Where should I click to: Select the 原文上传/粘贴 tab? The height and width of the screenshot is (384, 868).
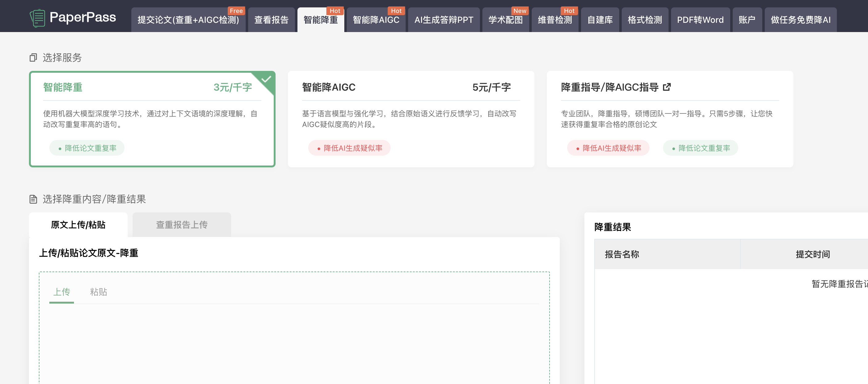pos(78,225)
